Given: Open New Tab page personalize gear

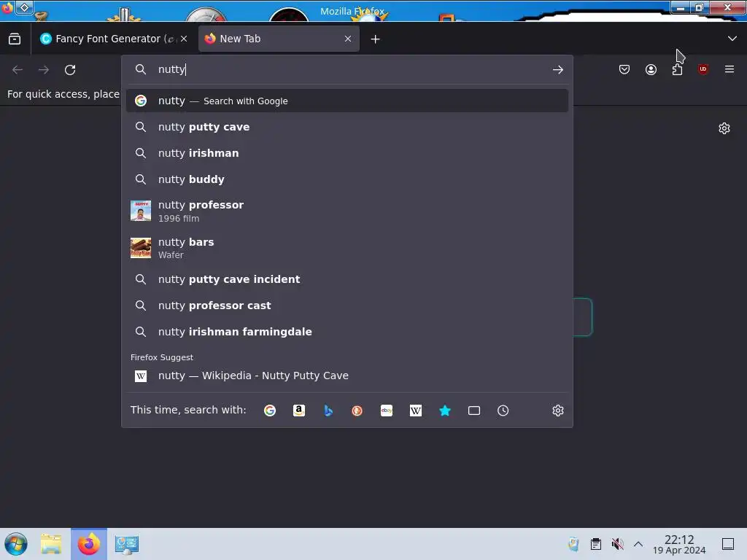Looking at the screenshot, I should (724, 128).
